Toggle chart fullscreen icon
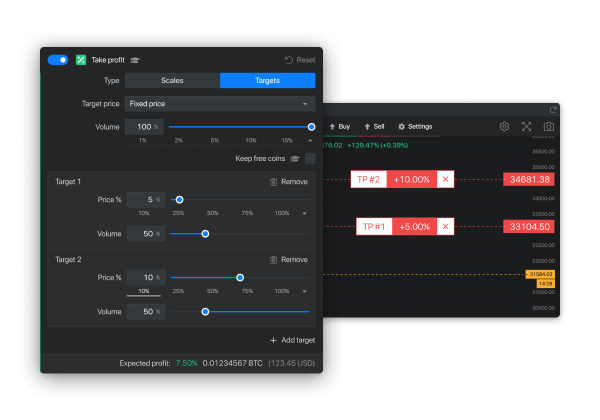 (527, 127)
